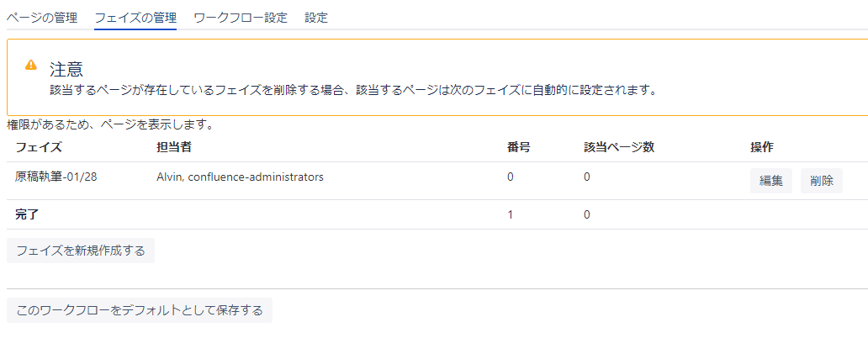868x338 pixels.
Task: Switch to the ページの管理 tab
Action: 42,18
